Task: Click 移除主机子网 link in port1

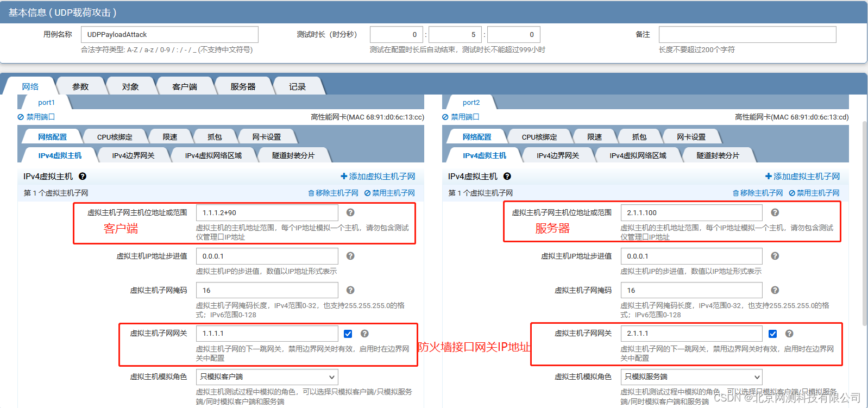Action: (334, 193)
